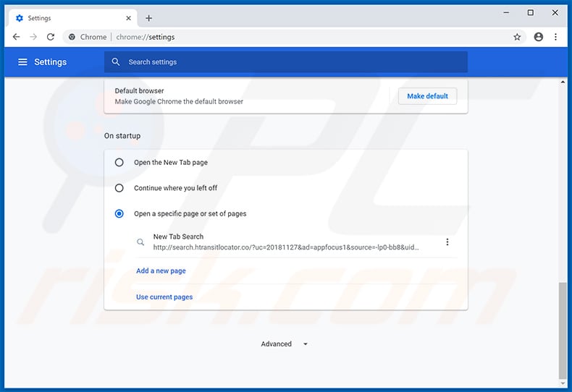Image resolution: width=572 pixels, height=392 pixels.
Task: Click Add a new page link
Action: [161, 270]
